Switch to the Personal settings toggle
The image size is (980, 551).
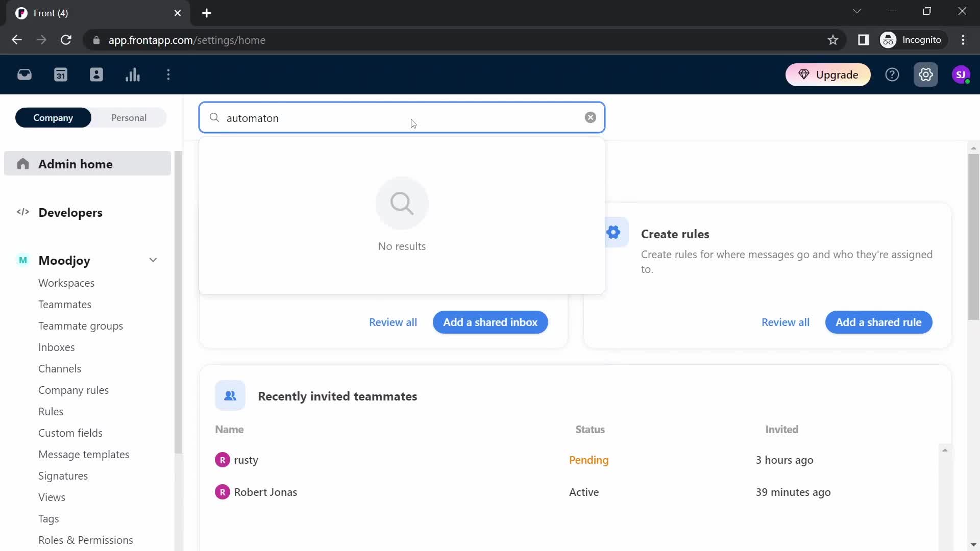pos(129,118)
